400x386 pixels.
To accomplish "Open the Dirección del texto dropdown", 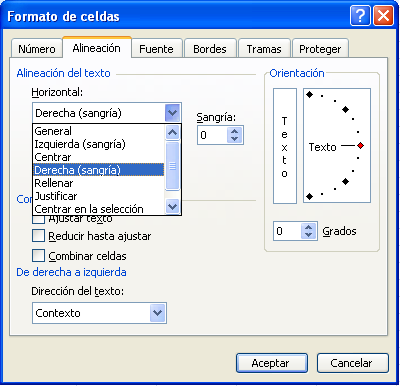I will point(157,313).
